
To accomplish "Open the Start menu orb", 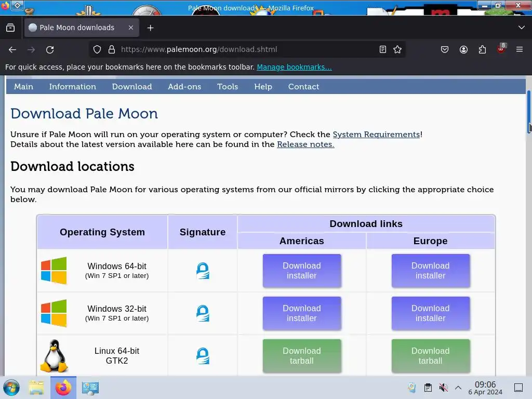I will pyautogui.click(x=11, y=388).
